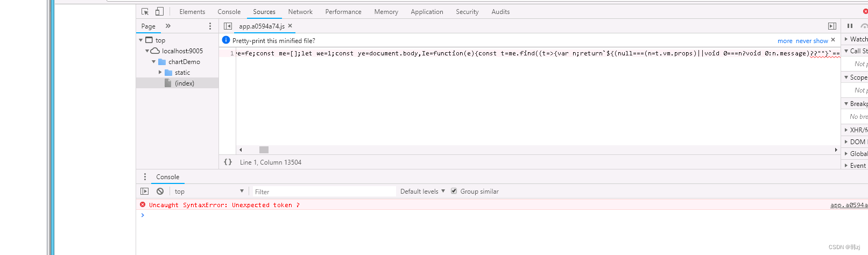Select the Console drawer tab

click(167, 176)
